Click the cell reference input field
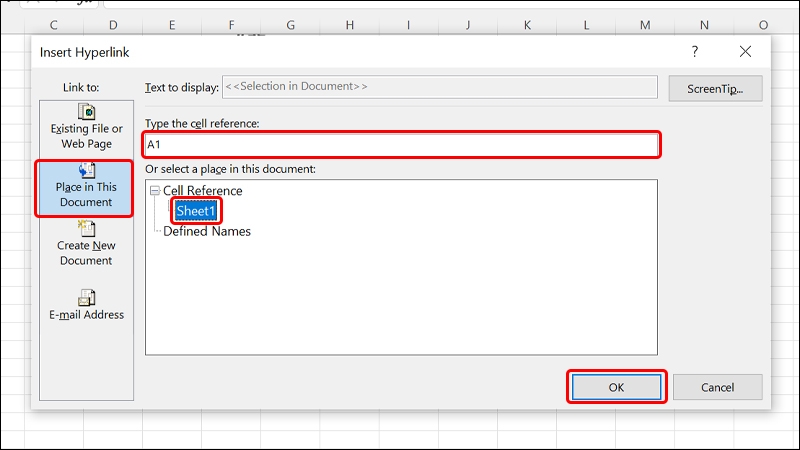Screen dimensions: 800x450 402,144
